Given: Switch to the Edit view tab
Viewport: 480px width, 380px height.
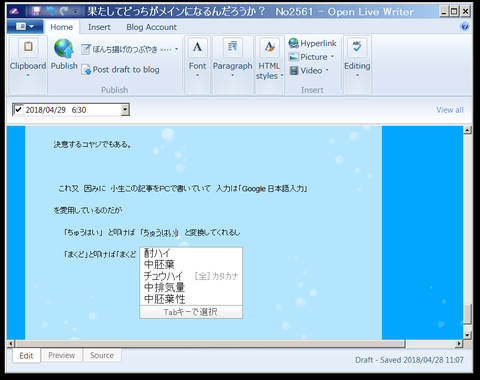Looking at the screenshot, I should coord(26,356).
